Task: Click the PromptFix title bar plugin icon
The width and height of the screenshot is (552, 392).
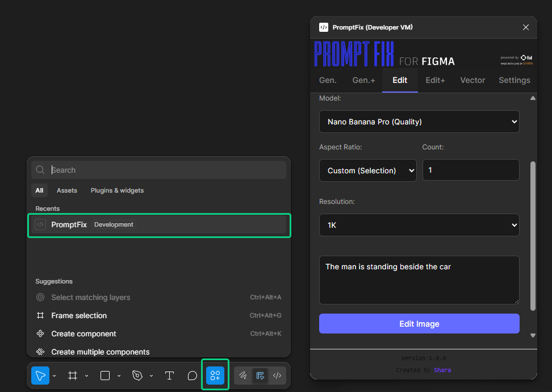Action: (324, 27)
